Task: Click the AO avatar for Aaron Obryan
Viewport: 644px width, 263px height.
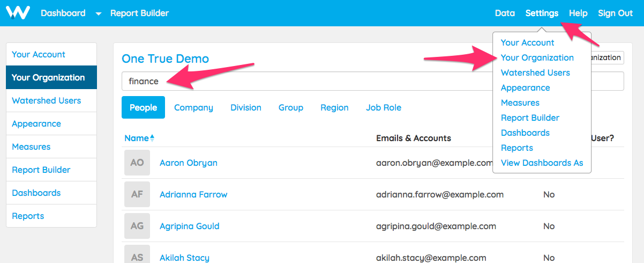Action: click(137, 163)
